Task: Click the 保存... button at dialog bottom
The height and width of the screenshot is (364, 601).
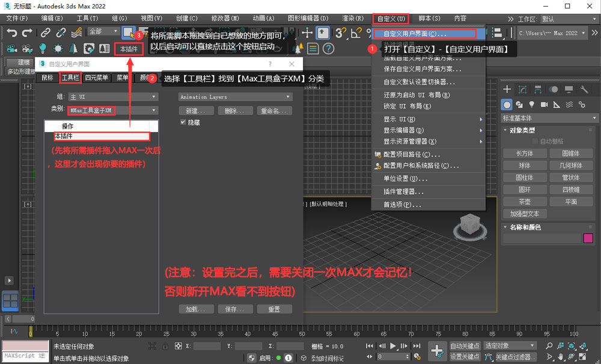Action: tap(236, 309)
